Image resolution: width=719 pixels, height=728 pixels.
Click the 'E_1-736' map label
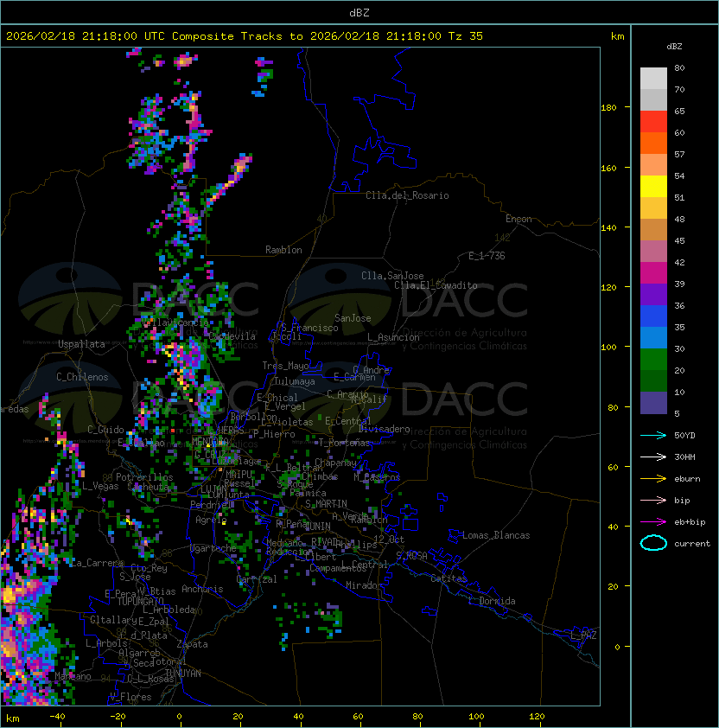click(x=487, y=256)
